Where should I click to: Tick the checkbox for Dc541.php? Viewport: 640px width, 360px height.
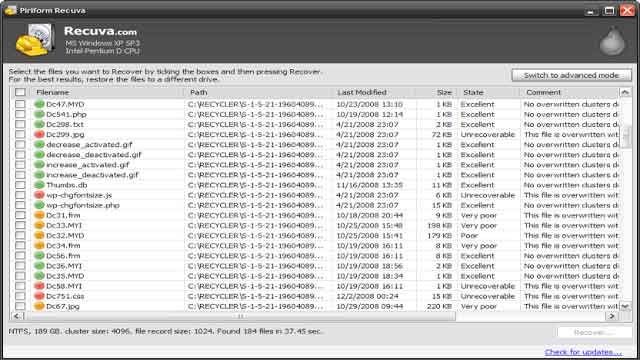point(20,114)
